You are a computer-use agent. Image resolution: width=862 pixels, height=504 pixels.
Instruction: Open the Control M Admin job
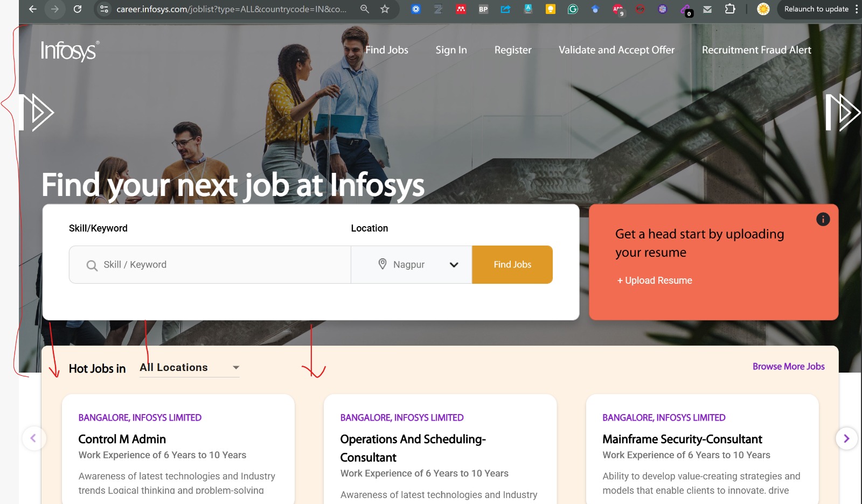(x=122, y=439)
